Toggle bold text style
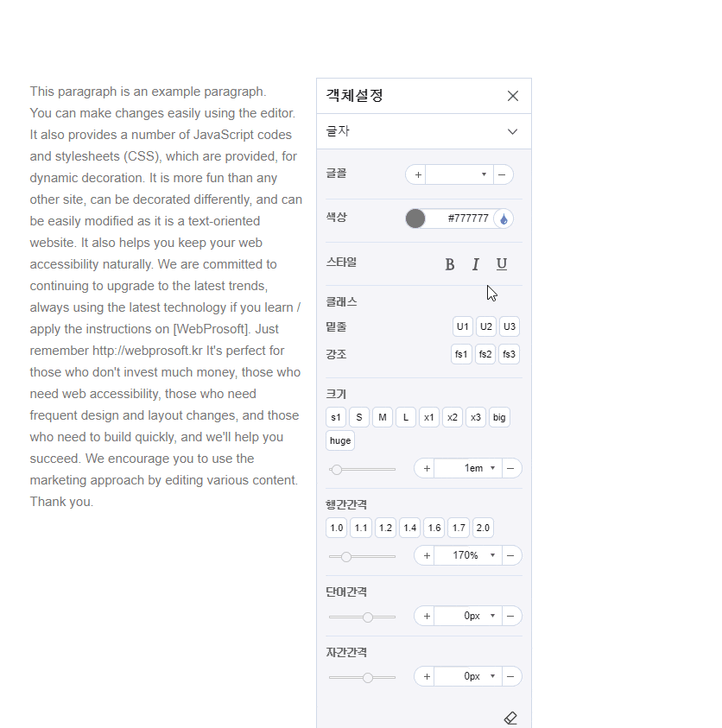 pyautogui.click(x=450, y=264)
